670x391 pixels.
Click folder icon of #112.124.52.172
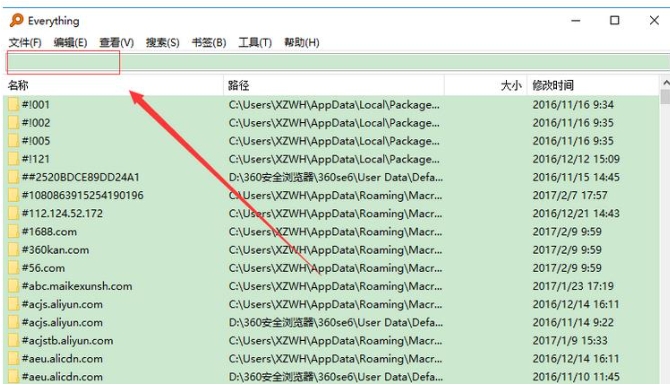click(13, 213)
